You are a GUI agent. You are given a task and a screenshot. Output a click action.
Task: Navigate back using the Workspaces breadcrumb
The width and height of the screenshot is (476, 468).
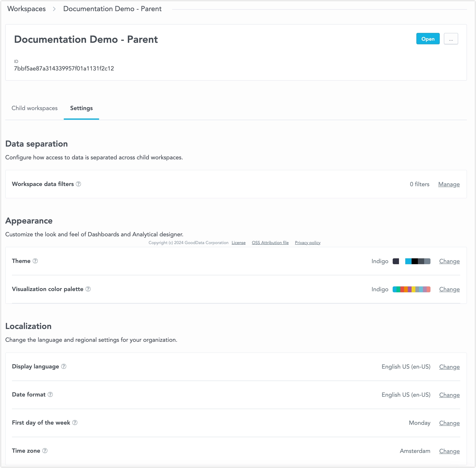pos(26,9)
